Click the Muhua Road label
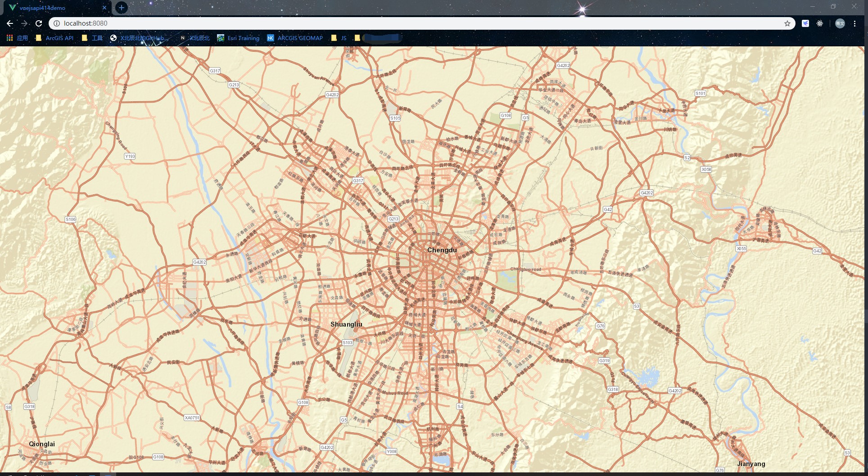The width and height of the screenshot is (868, 476). click(x=395, y=393)
